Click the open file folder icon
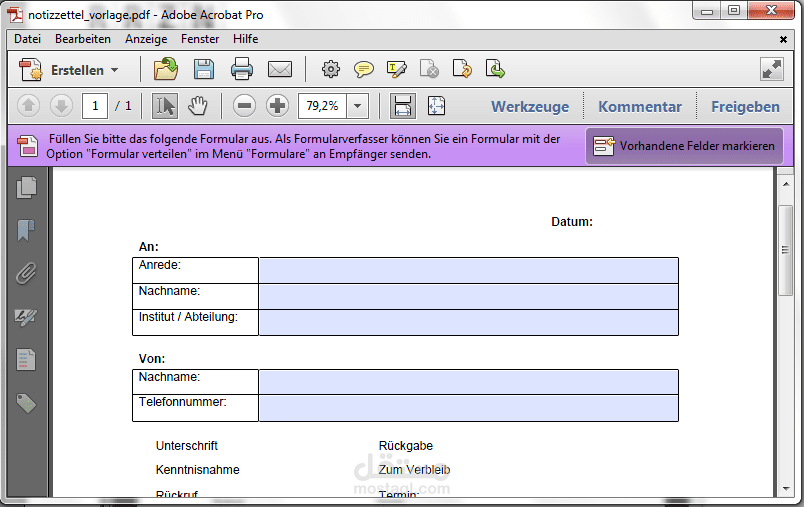804x507 pixels. (166, 69)
